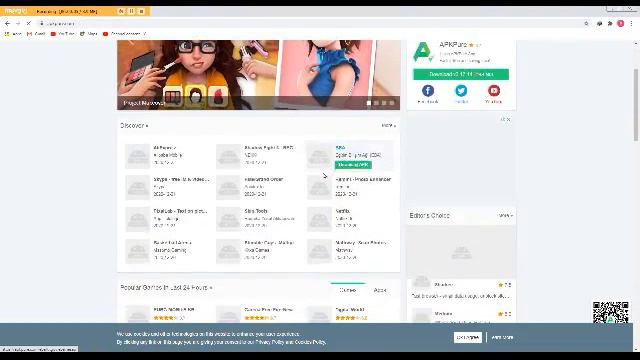Open More in Editor's Choice
Viewport: 640px width, 360px height.
[505, 216]
